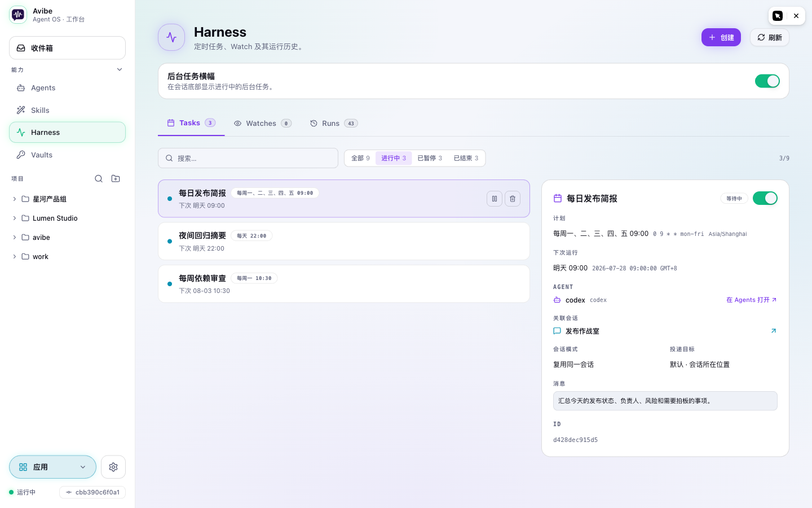Close the top right overlay
Screen dimensions: 812x508
pos(796,16)
